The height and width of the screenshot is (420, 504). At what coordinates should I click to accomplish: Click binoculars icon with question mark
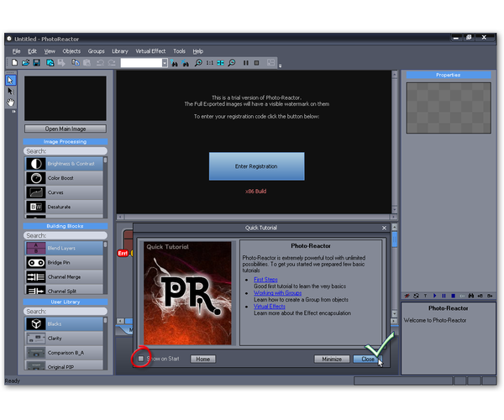(174, 63)
